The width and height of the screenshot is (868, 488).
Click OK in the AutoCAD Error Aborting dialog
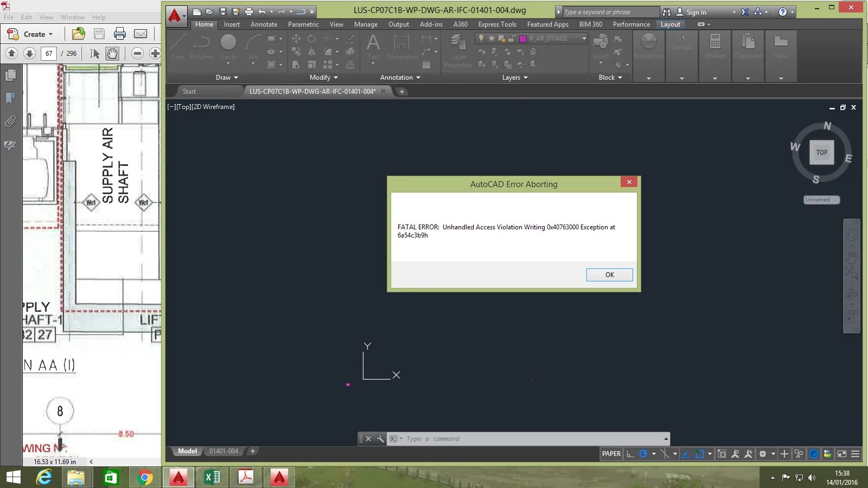click(x=609, y=275)
